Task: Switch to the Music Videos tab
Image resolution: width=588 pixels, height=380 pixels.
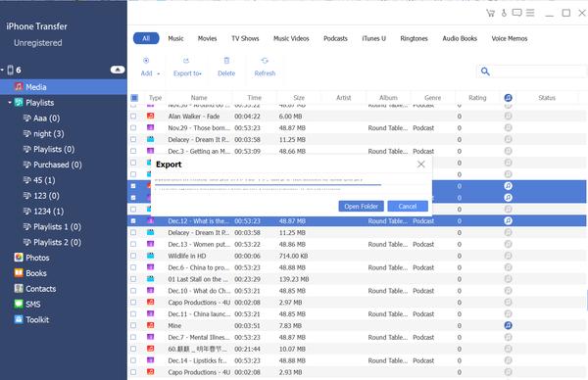Action: pyautogui.click(x=291, y=38)
